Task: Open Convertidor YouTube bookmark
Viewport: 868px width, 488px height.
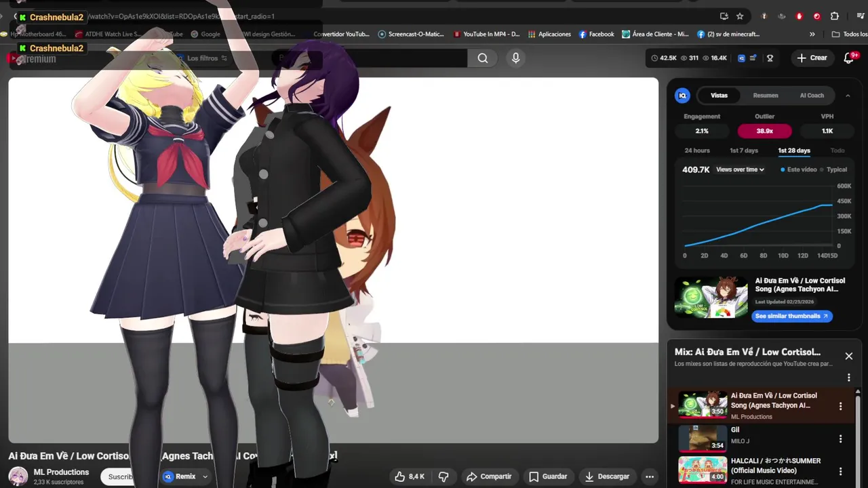Action: pyautogui.click(x=341, y=34)
